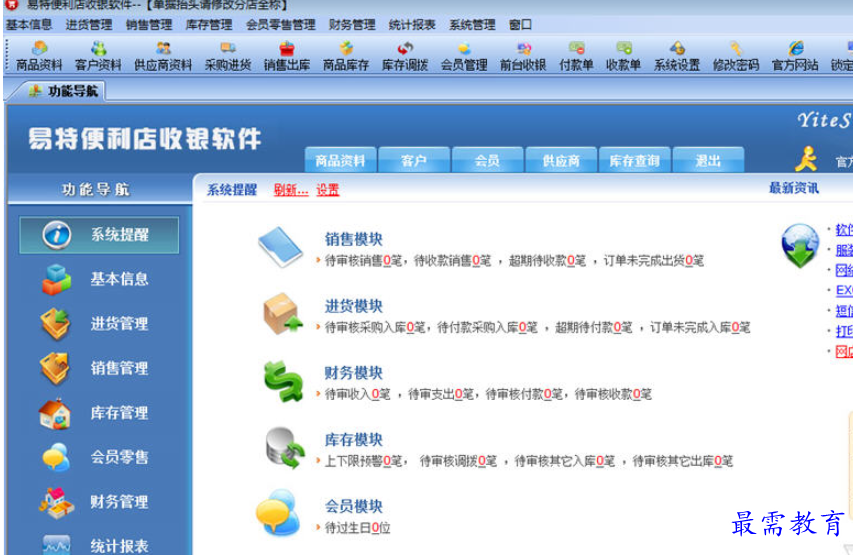Open 会员管理 toolbar icon
This screenshot has height=555, width=853.
[x=464, y=56]
